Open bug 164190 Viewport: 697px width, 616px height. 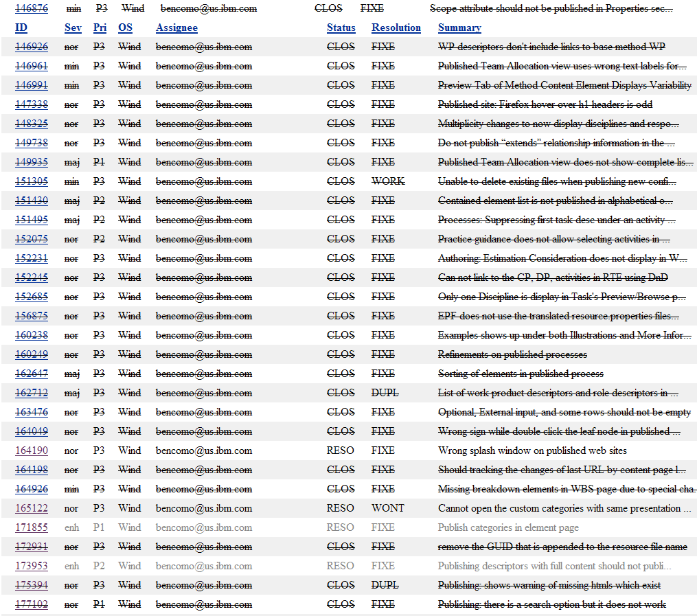coord(32,450)
